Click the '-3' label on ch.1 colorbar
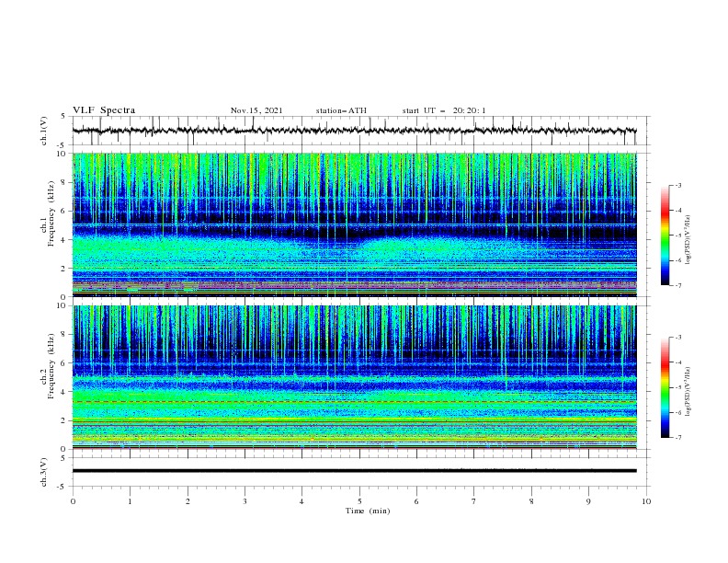The image size is (728, 563). 678,185
